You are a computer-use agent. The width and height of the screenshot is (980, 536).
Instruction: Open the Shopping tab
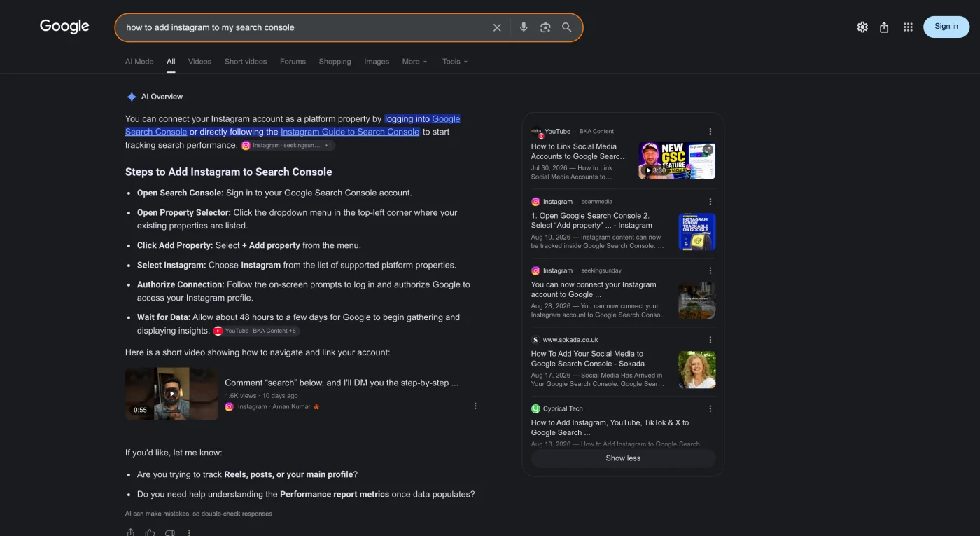[335, 62]
